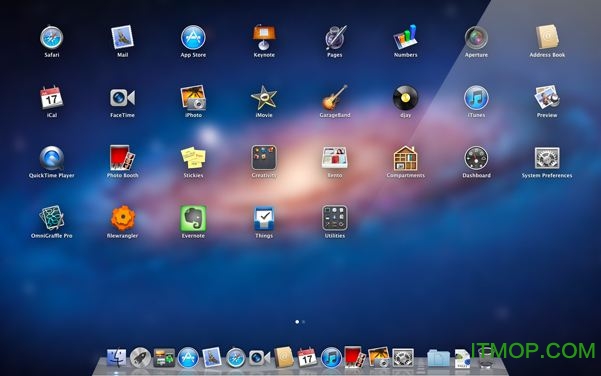Launch QuickTime Player
This screenshot has width=601, height=376.
tap(51, 158)
